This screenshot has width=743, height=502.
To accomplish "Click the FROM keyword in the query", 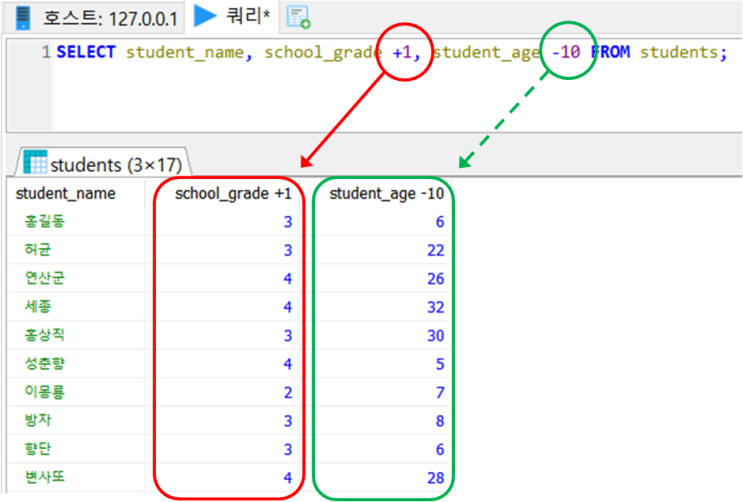I will (x=611, y=52).
